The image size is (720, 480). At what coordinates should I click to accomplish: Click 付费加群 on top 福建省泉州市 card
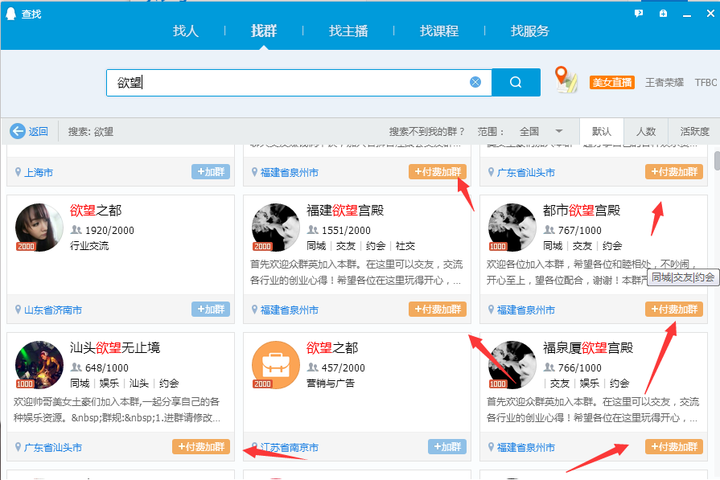click(x=438, y=172)
